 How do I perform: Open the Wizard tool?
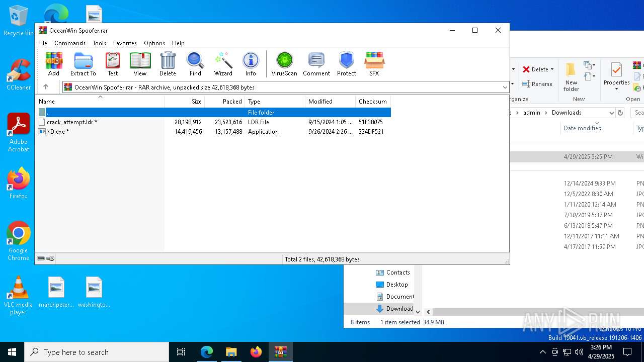[223, 64]
